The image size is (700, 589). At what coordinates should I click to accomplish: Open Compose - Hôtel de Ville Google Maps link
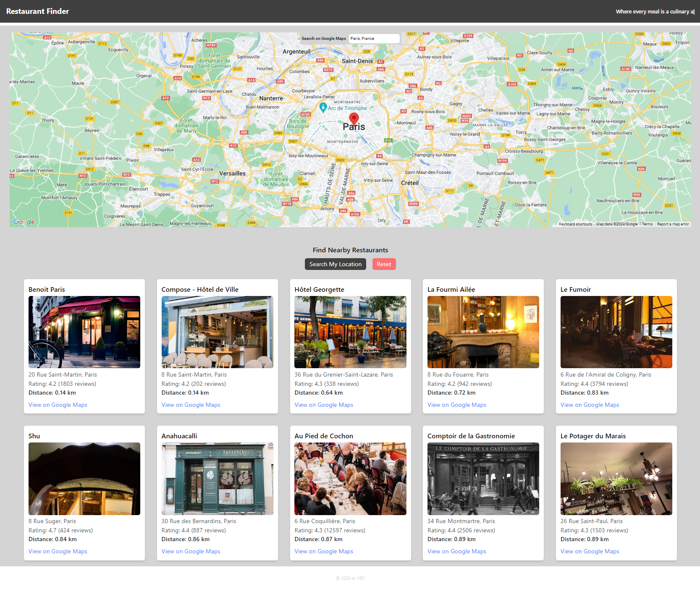(191, 405)
